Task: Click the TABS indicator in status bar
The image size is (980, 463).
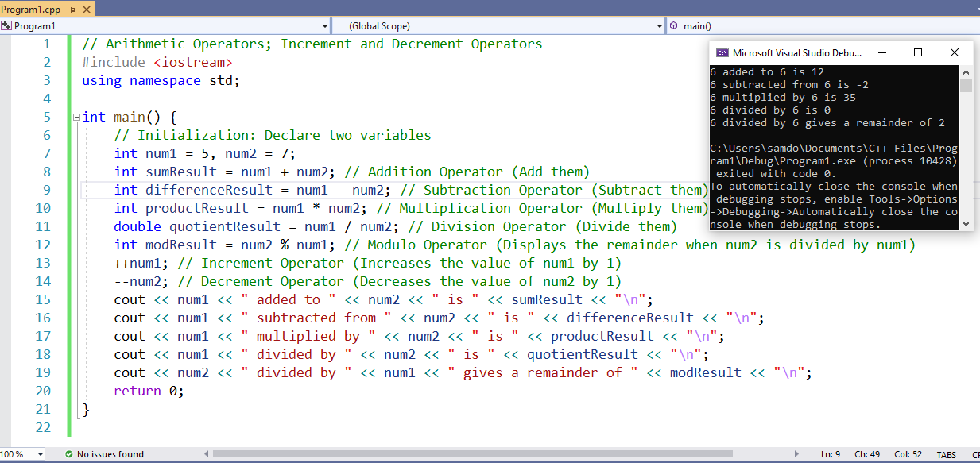Action: pos(946,455)
